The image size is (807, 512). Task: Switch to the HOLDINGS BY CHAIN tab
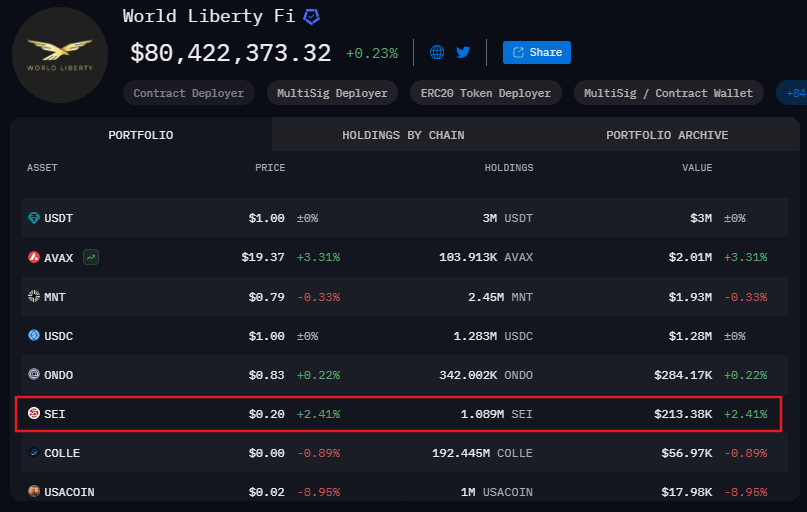403,135
